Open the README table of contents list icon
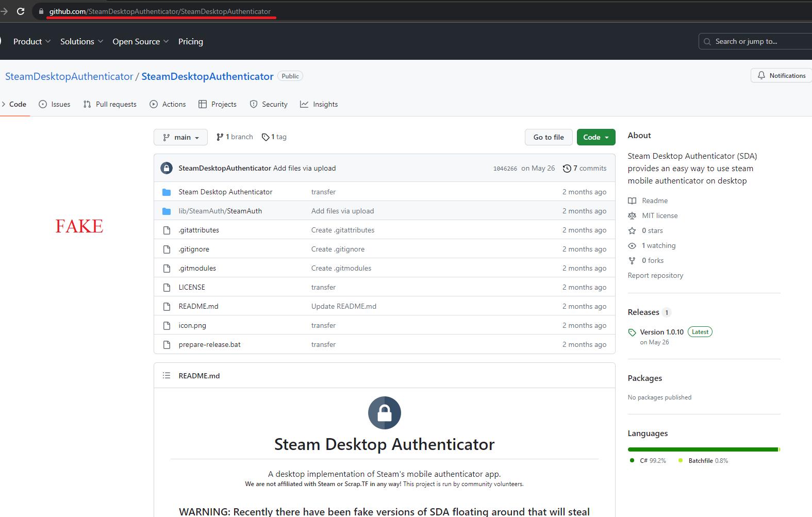Image resolution: width=812 pixels, height=517 pixels. coord(167,376)
